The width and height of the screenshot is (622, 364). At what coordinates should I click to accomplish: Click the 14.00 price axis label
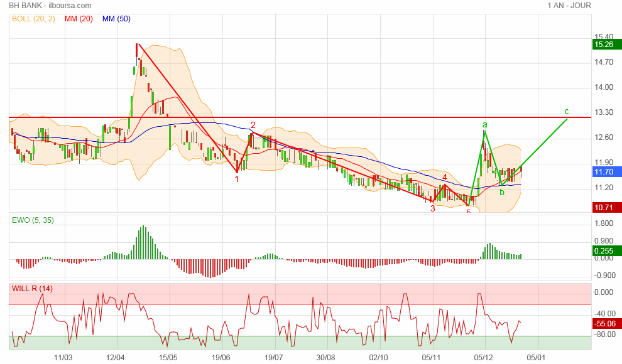point(604,87)
